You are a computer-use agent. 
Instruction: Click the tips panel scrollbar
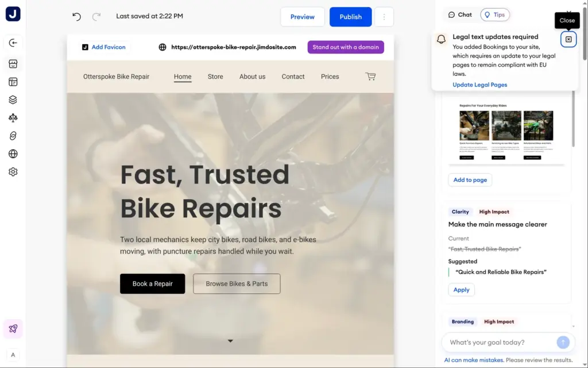point(573,120)
